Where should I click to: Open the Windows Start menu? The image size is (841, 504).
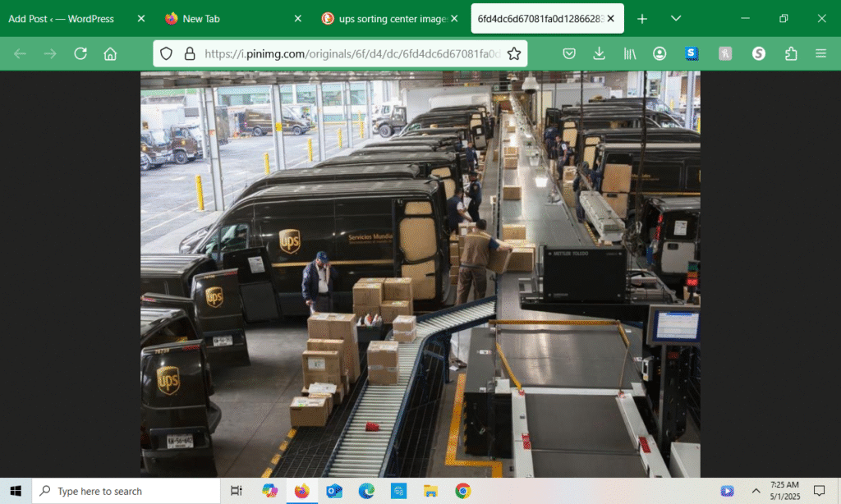point(16,491)
